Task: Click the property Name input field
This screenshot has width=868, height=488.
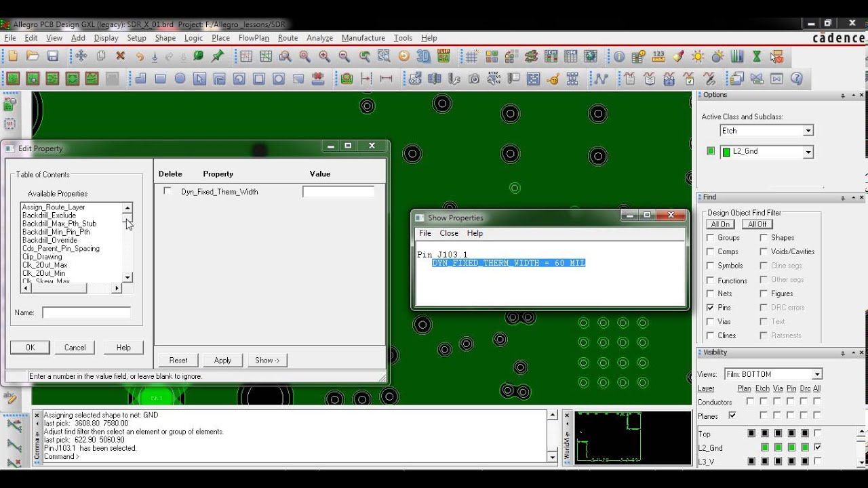Action: [86, 312]
